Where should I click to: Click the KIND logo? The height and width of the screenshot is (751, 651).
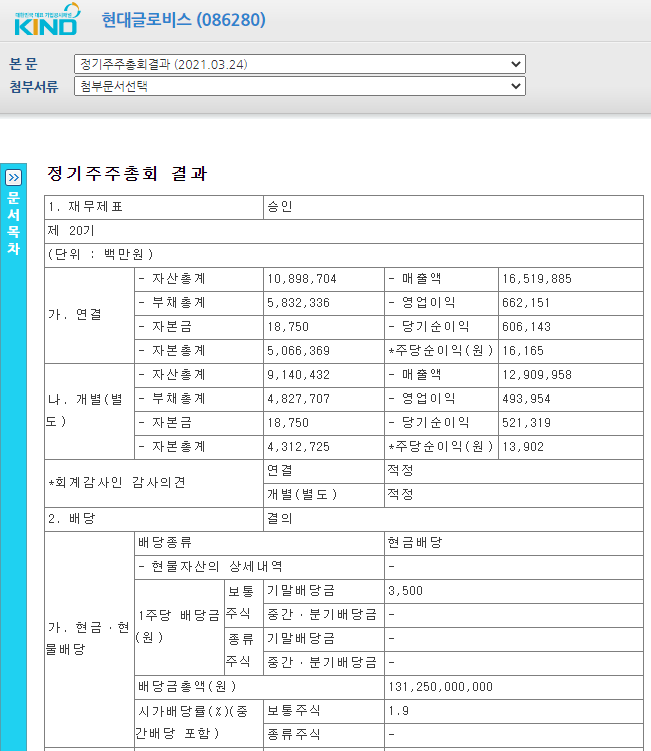click(46, 20)
